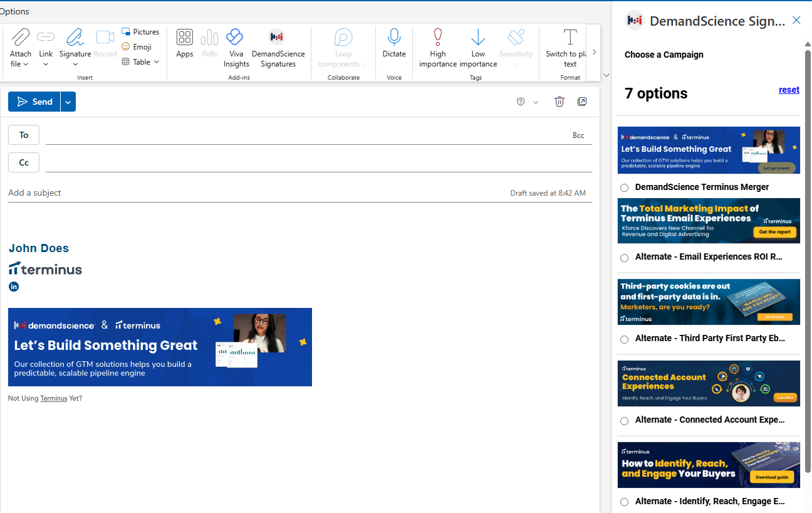Screen dimensions: 812x513
Task: Click the Let's Build Something Great email banner
Action: point(160,347)
